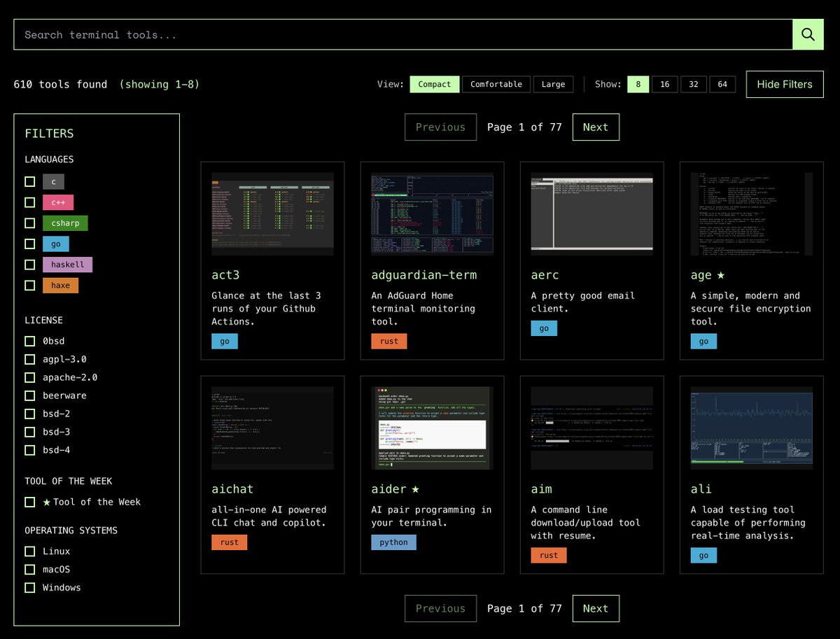Viewport: 840px width, 639px height.
Task: Tick the Windows operating system checkbox
Action: click(30, 588)
